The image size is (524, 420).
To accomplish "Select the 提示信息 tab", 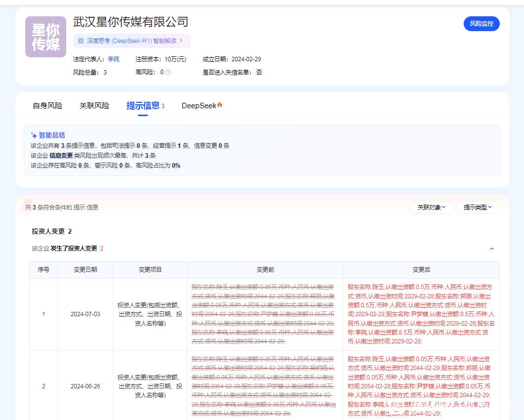I will click(143, 106).
